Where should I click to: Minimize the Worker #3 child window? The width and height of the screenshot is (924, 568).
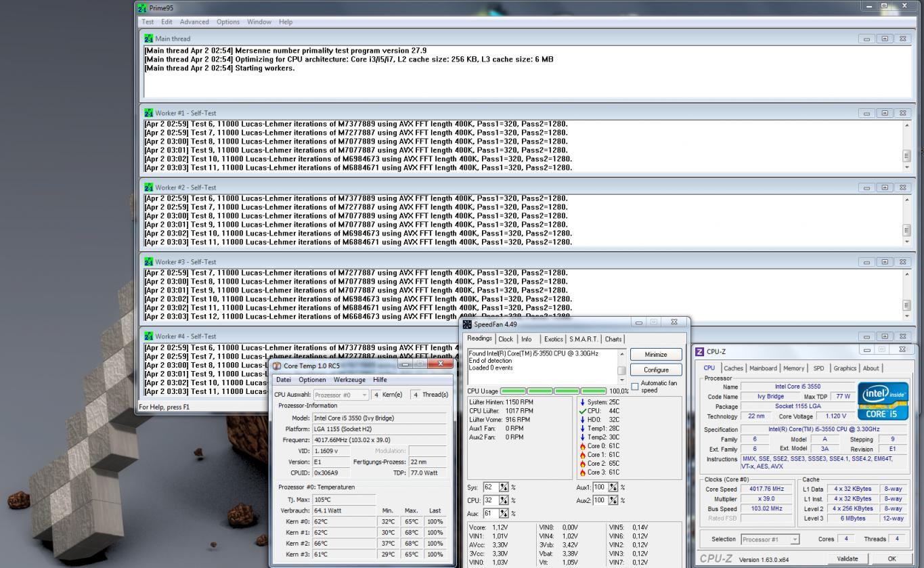868,262
